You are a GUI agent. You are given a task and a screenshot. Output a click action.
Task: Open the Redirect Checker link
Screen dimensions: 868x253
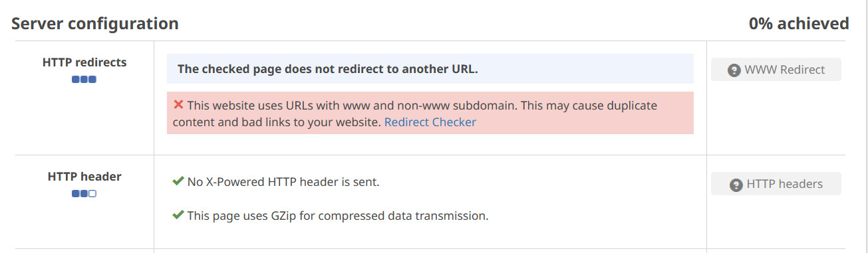click(430, 122)
